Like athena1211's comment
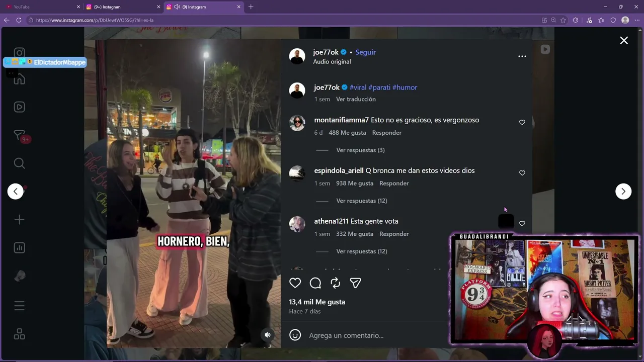This screenshot has height=362, width=644. (x=522, y=224)
